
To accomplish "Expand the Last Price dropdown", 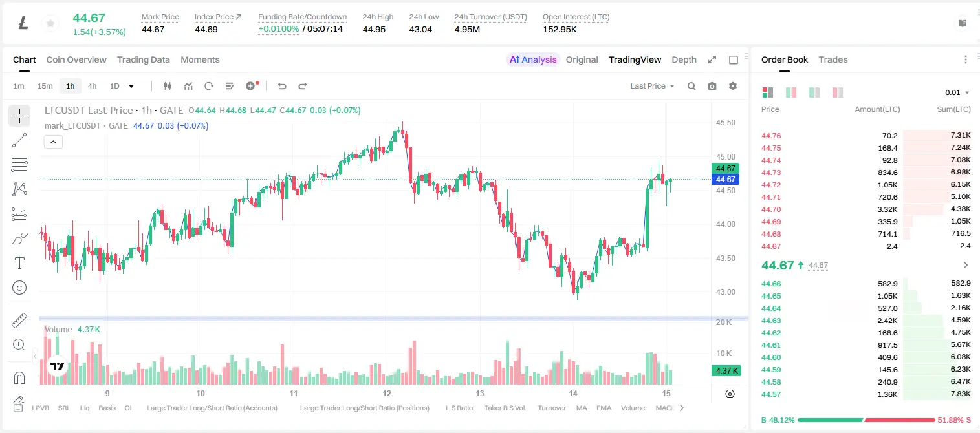I will pos(652,86).
